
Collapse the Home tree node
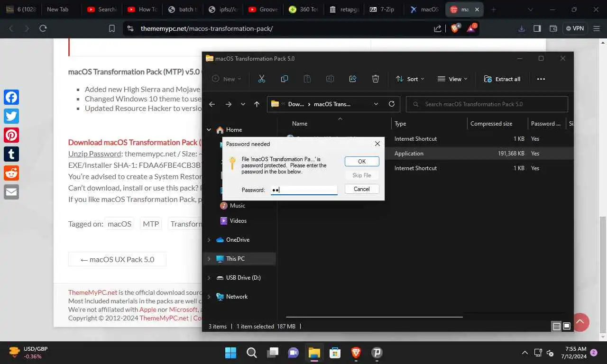pos(209,129)
